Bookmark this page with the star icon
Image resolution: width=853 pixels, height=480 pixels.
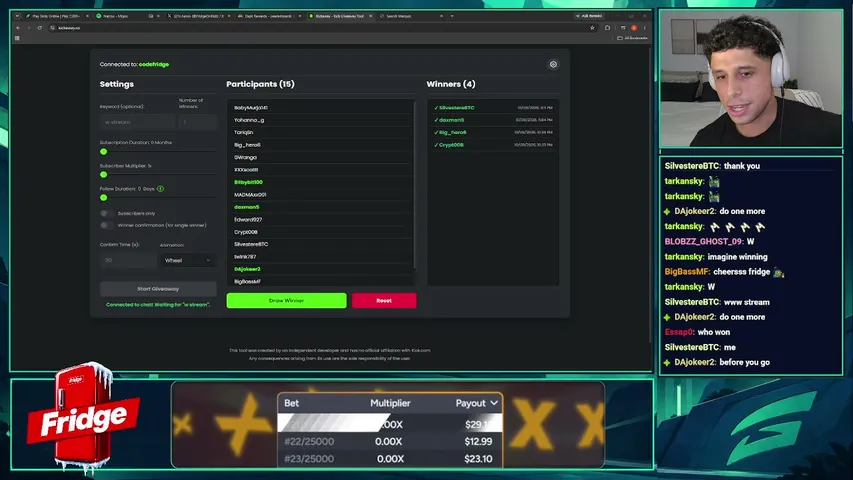coord(592,28)
